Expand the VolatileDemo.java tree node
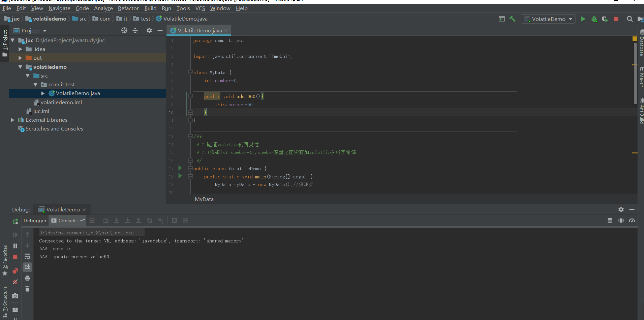Screen dimensions: 644x320 pyautogui.click(x=43, y=93)
